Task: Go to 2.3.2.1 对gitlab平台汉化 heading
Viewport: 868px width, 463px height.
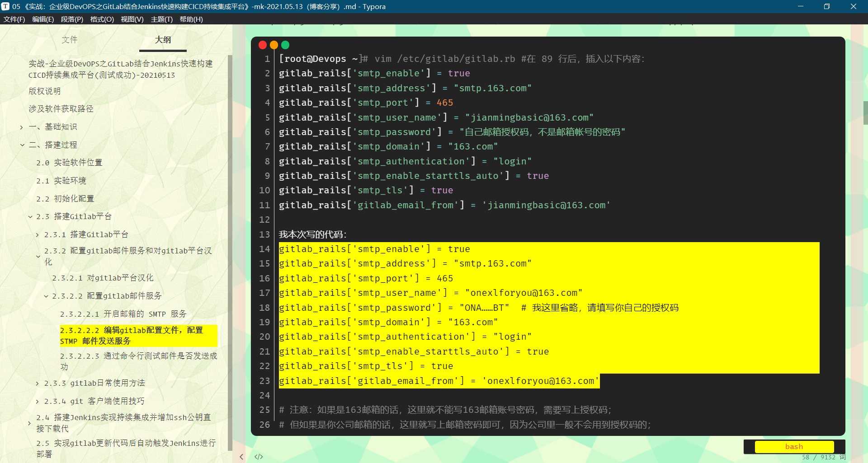Action: (103, 278)
